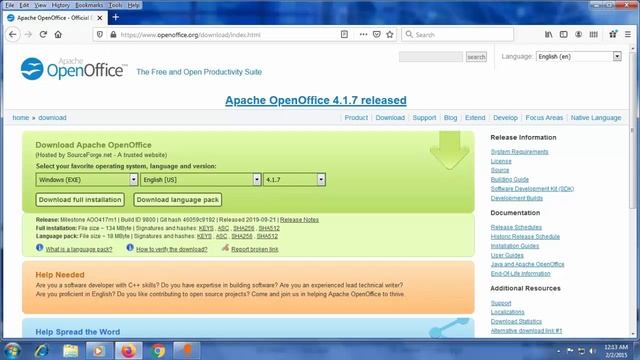Open Windows Start button
The image size is (640, 360).
(13, 351)
